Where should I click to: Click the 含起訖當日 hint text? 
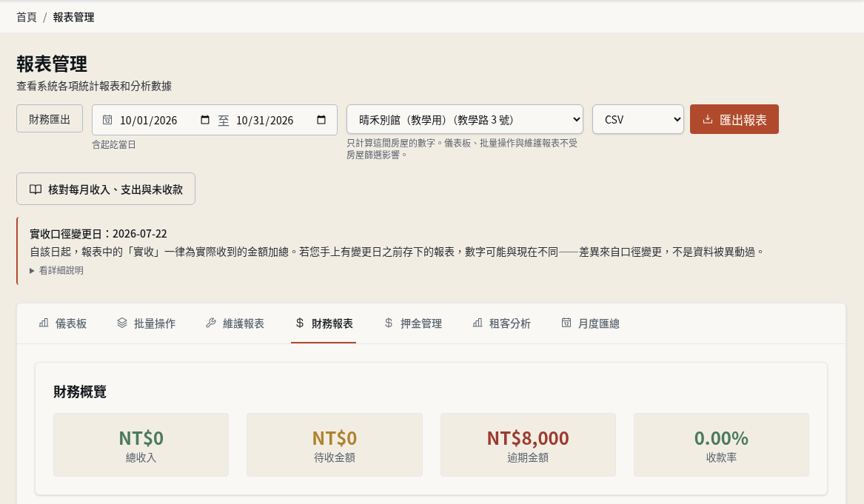113,145
